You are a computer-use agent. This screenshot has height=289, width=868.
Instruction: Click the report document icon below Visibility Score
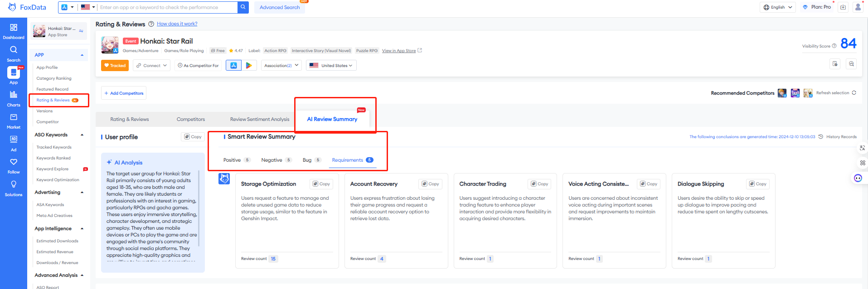[835, 64]
